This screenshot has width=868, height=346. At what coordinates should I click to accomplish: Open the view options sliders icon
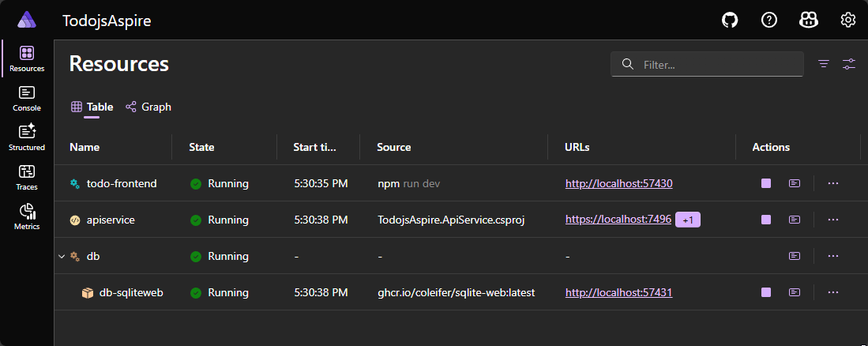coord(849,64)
